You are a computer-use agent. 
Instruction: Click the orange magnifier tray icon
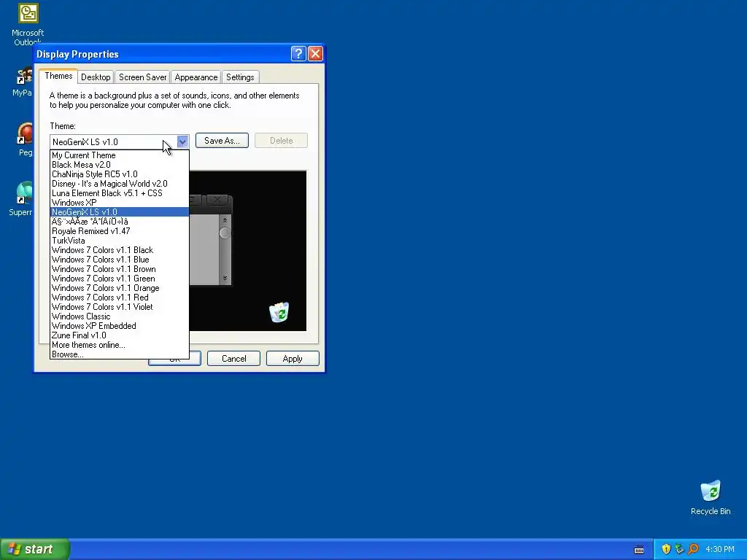[x=693, y=549]
